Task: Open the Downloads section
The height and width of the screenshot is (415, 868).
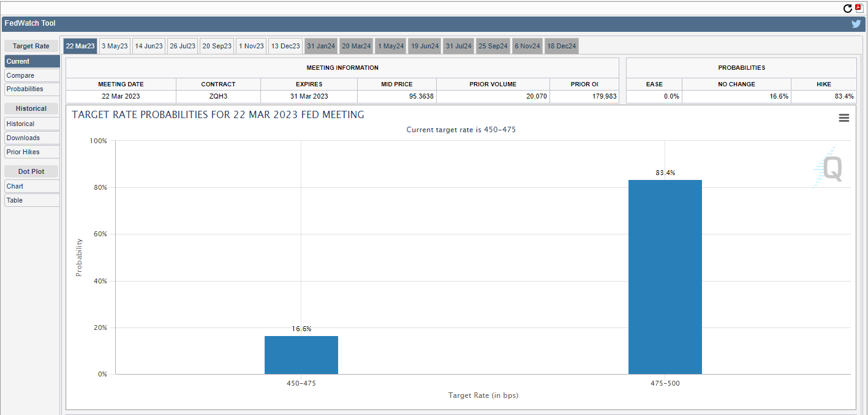Action: [31, 138]
